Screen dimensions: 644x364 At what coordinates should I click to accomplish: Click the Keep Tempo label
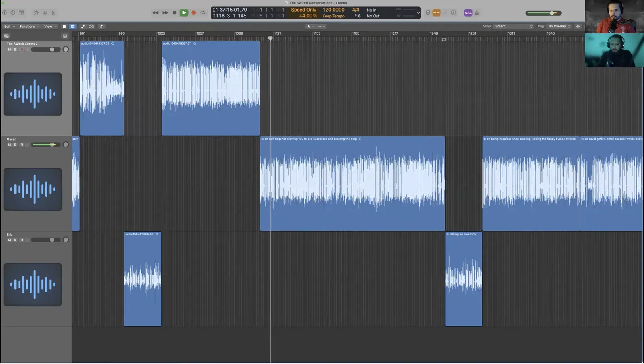pos(333,16)
